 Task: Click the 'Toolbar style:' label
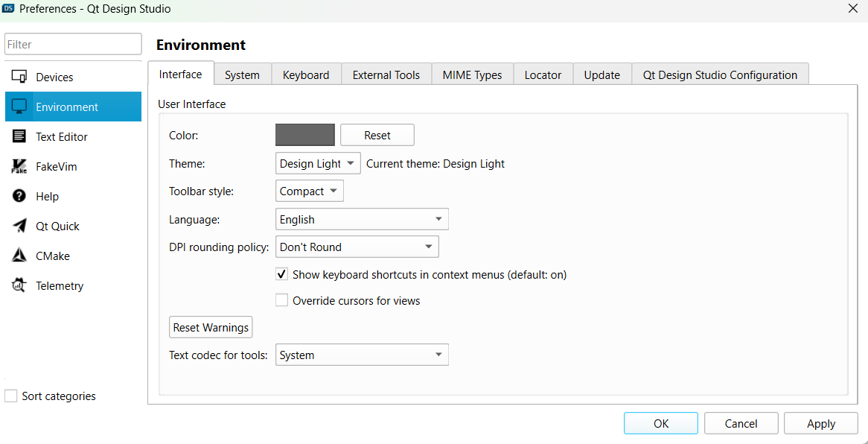[x=202, y=191]
